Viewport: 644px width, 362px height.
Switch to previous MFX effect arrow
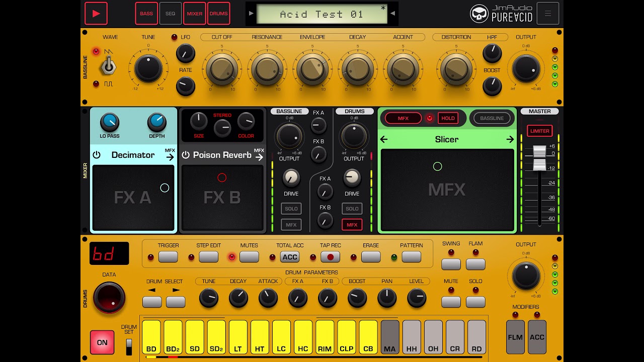click(384, 139)
